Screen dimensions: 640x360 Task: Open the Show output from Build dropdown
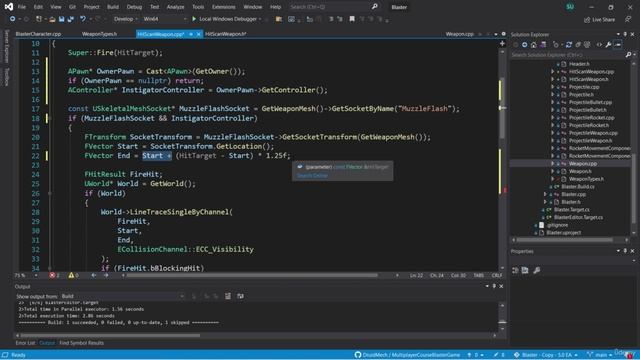[123, 296]
